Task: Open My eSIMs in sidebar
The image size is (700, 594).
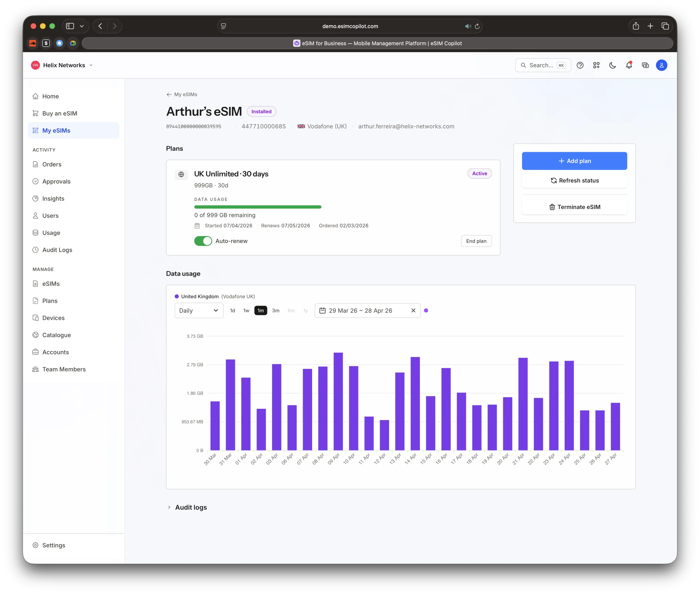Action: click(x=73, y=130)
